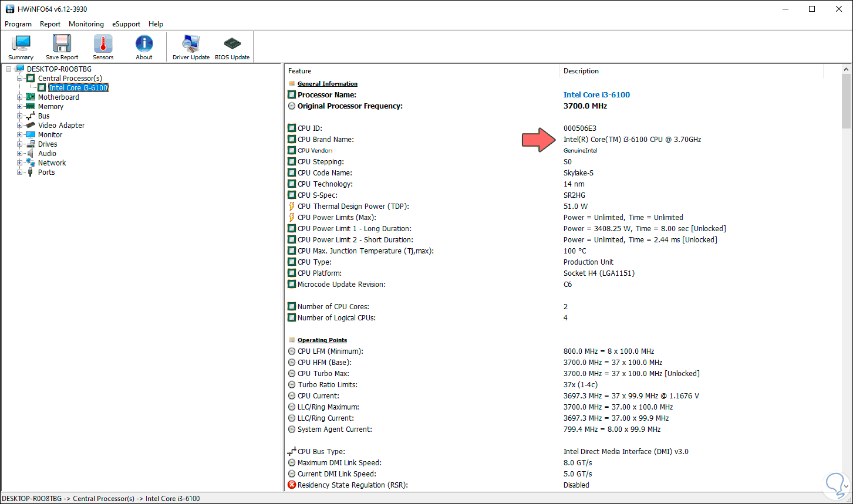Click the General Information section icon
The image size is (853, 504).
point(292,84)
